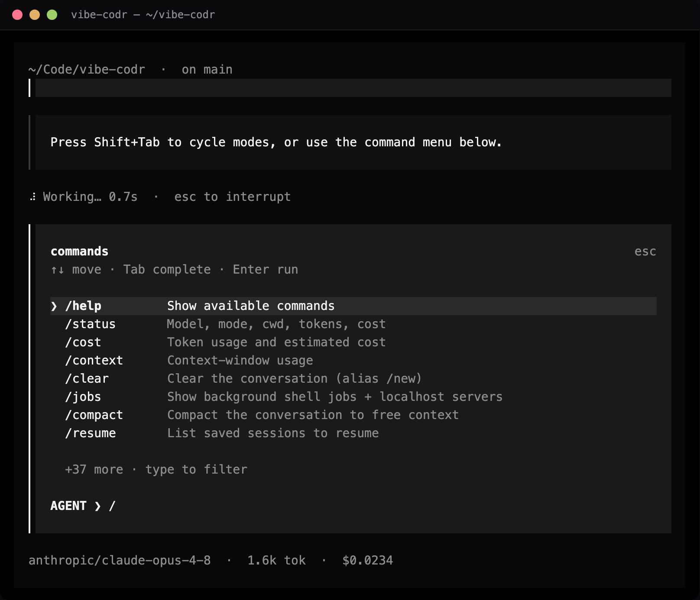
Task: Select the /clear command entry
Action: (x=353, y=379)
